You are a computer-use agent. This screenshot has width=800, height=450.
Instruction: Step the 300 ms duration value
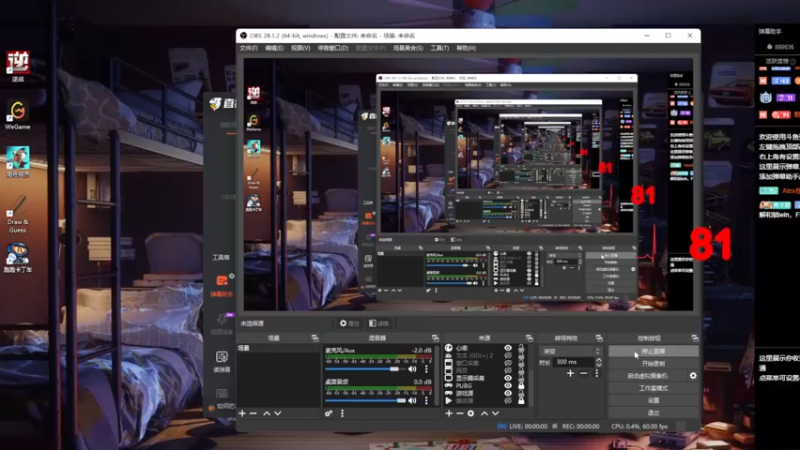coord(598,362)
